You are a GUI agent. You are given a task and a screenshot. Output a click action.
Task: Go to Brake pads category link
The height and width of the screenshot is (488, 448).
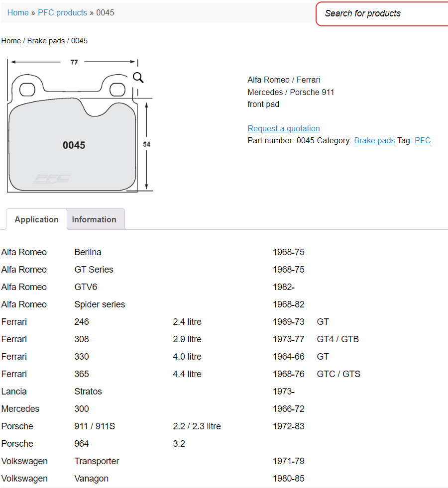374,140
